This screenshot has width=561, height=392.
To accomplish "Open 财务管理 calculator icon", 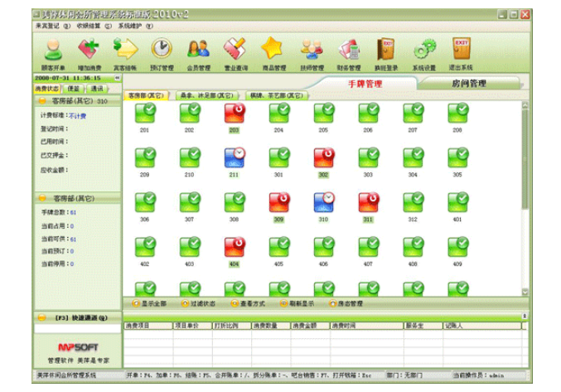I will point(349,52).
